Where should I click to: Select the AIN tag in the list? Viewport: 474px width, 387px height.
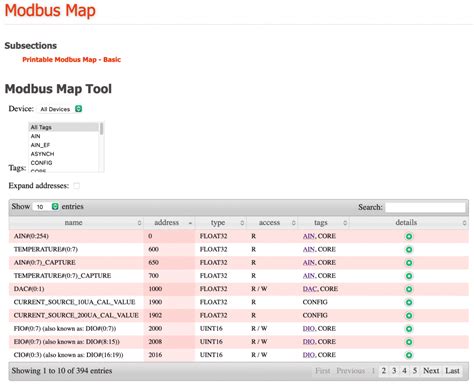(x=64, y=136)
